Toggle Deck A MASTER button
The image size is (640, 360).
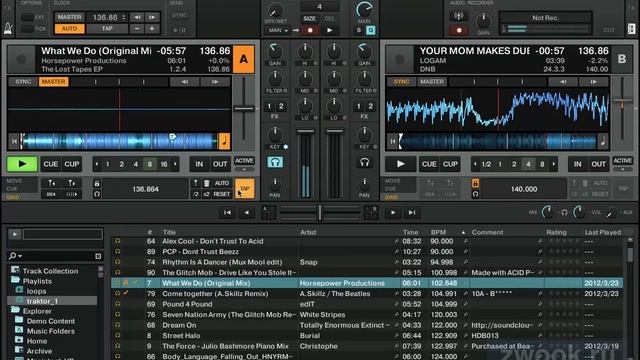pos(53,82)
